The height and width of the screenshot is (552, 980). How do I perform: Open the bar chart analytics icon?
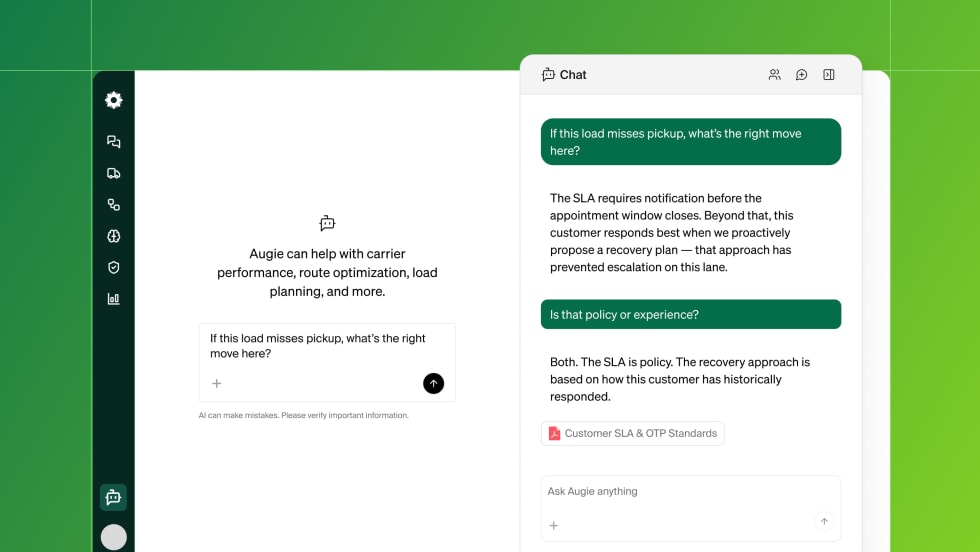114,298
